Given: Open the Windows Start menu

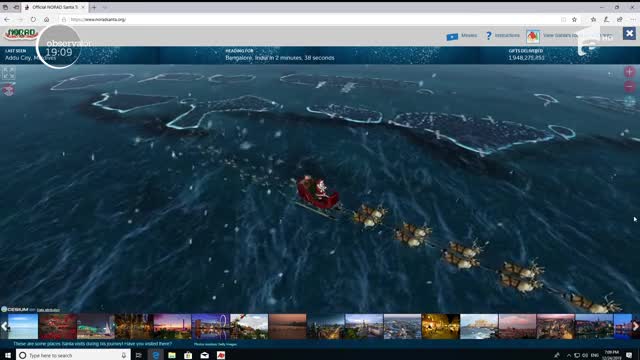Looking at the screenshot, I should [8, 355].
